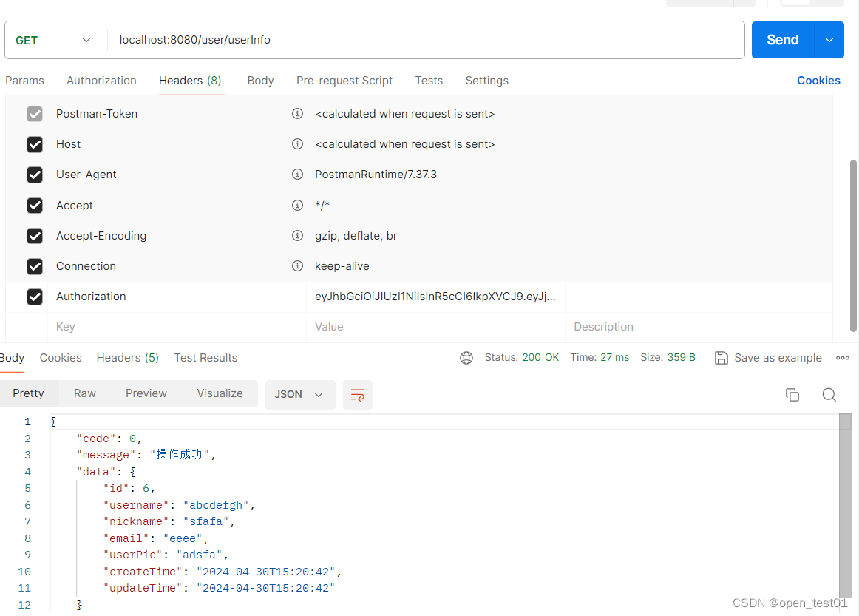Open the GET method dropdown
Viewport: 859px width, 616px height.
55,40
